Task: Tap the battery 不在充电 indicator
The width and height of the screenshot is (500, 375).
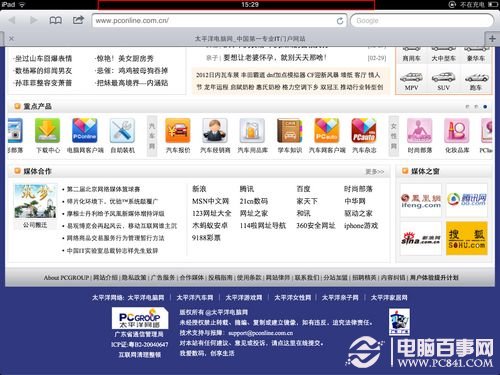Action: tap(478, 4)
